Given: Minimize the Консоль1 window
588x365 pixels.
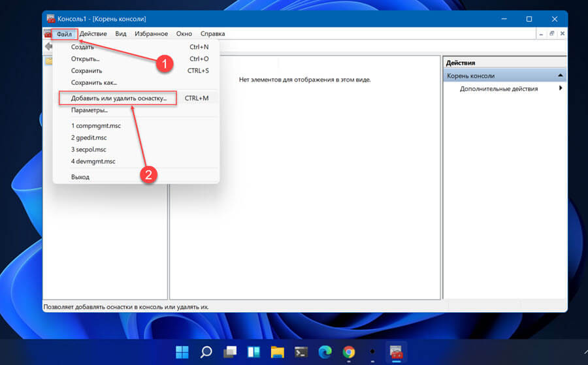Looking at the screenshot, I should click(x=504, y=19).
